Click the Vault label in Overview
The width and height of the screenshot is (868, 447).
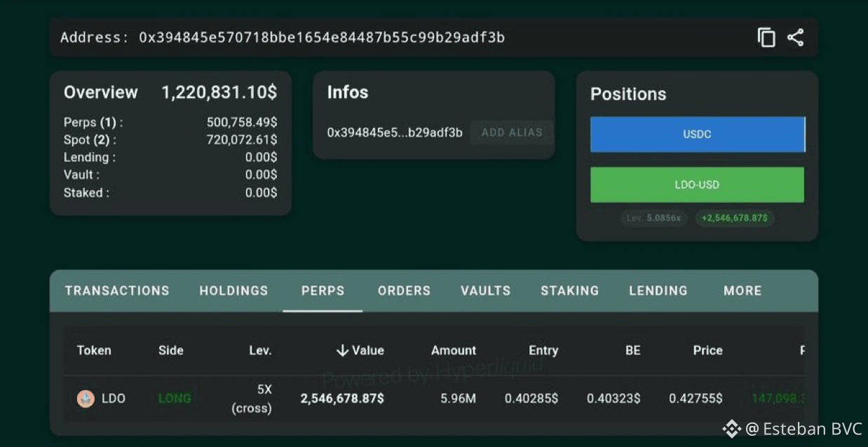tap(81, 174)
